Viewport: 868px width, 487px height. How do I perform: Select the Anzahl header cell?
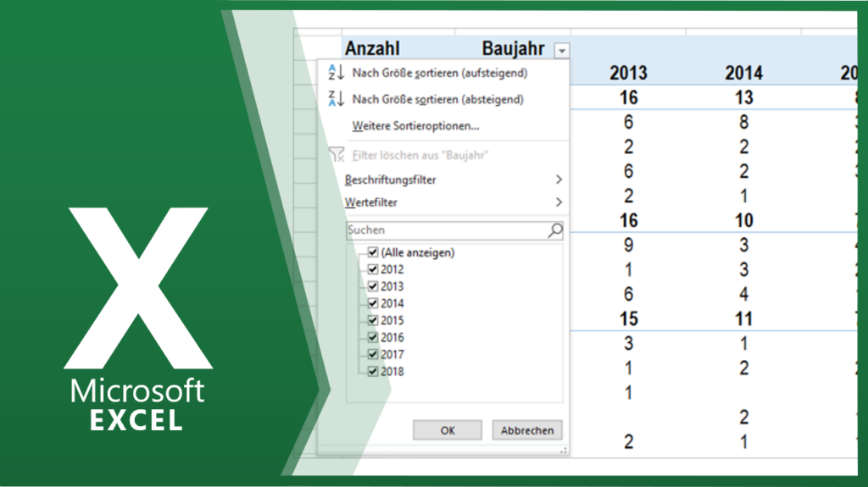[x=372, y=49]
